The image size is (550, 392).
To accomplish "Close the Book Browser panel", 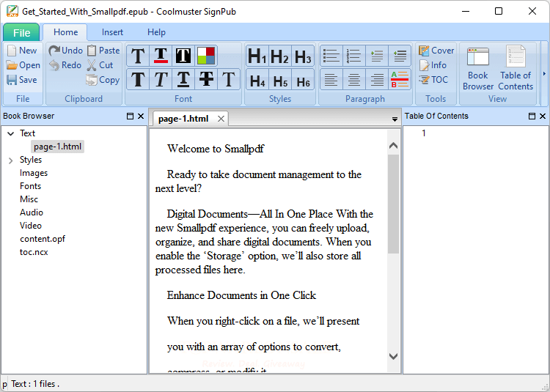I will 141,116.
